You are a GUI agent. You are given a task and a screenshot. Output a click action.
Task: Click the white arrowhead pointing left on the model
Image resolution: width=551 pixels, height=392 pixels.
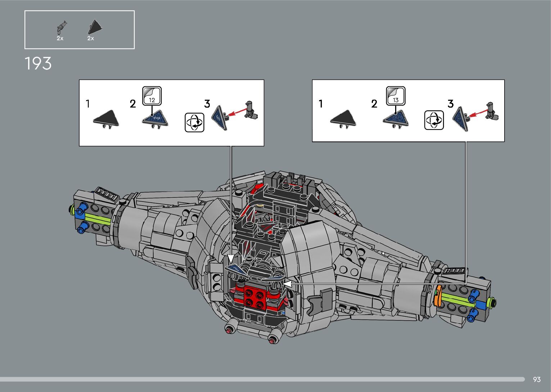(287, 284)
